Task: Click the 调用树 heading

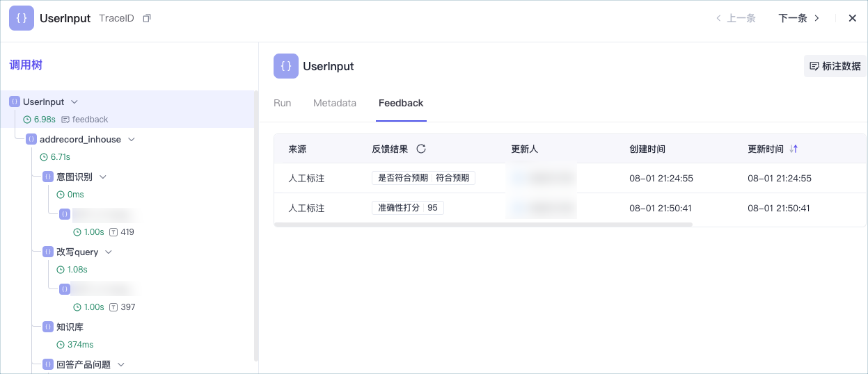Action: click(x=26, y=65)
